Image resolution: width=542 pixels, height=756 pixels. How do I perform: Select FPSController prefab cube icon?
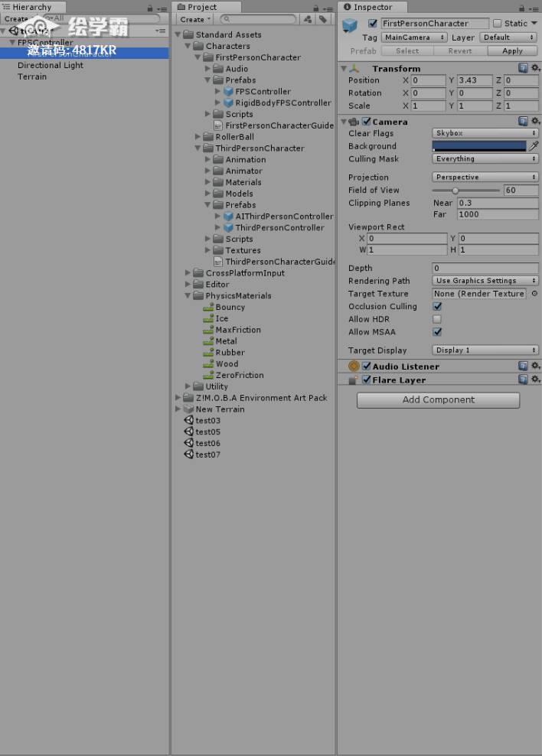click(x=228, y=91)
